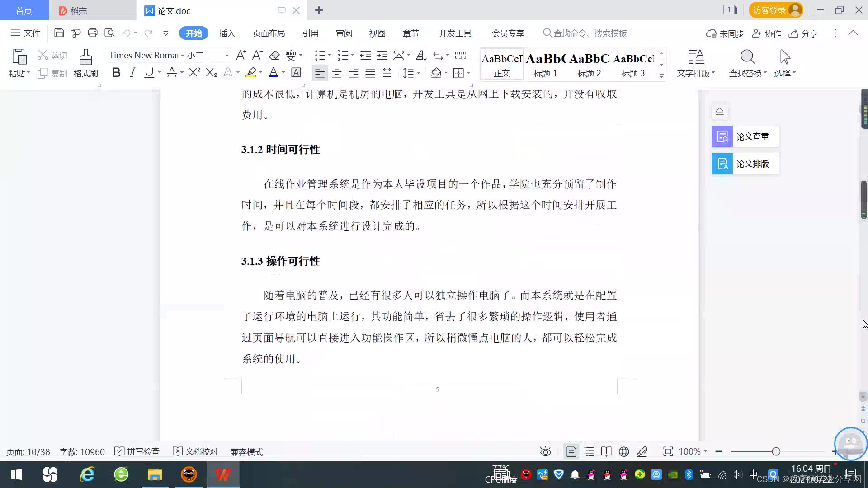
Task: Click the guest login (访客登录) button
Action: [775, 10]
